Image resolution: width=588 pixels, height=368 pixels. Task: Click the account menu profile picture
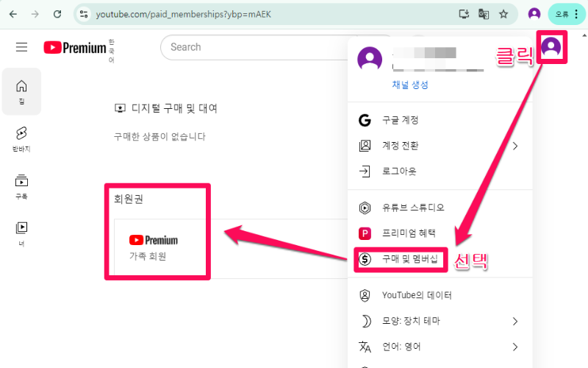point(370,59)
